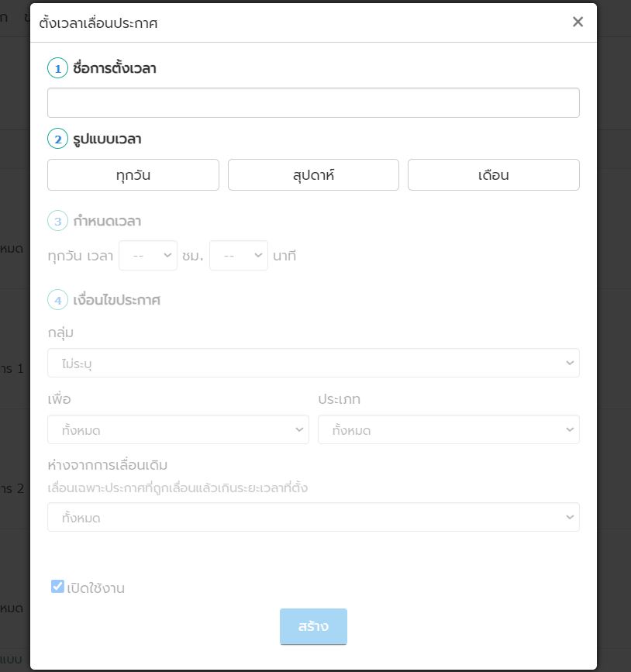Viewport: 631px width, 672px height.
Task: Click the ตั้งเวลาเลื่อนประกาศ dialog title
Action: 98,23
